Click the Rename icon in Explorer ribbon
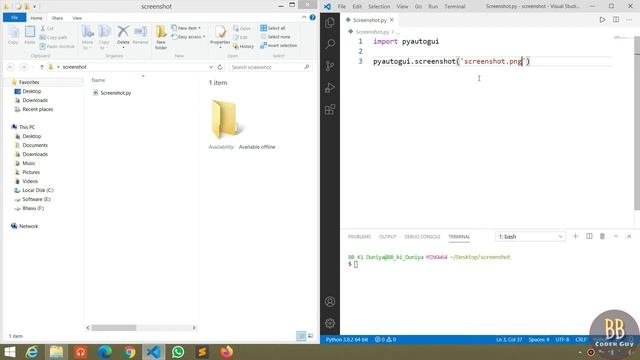 140,35
